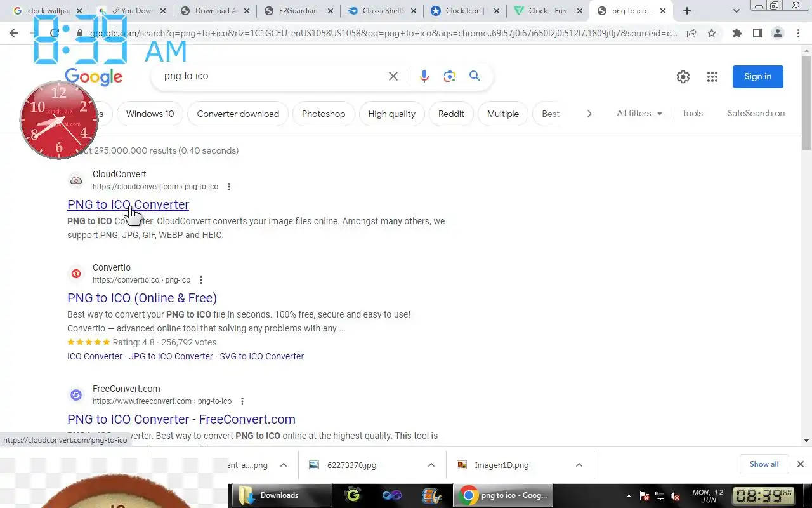Image resolution: width=812 pixels, height=508 pixels.
Task: Close the downloads bar
Action: 801,464
